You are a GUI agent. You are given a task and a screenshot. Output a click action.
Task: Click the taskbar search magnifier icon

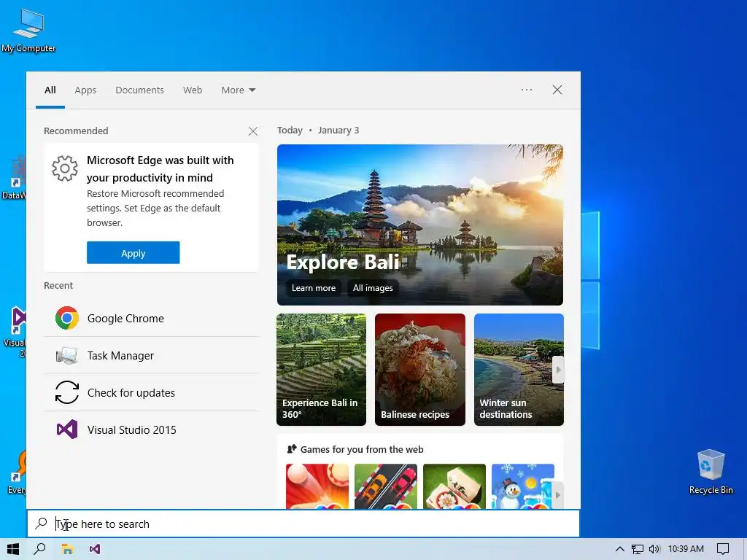pos(40,549)
